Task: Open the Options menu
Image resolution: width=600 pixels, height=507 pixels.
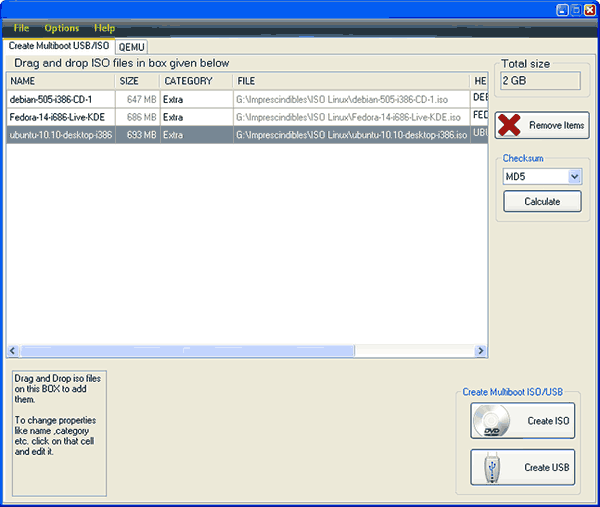Action: click(x=62, y=28)
